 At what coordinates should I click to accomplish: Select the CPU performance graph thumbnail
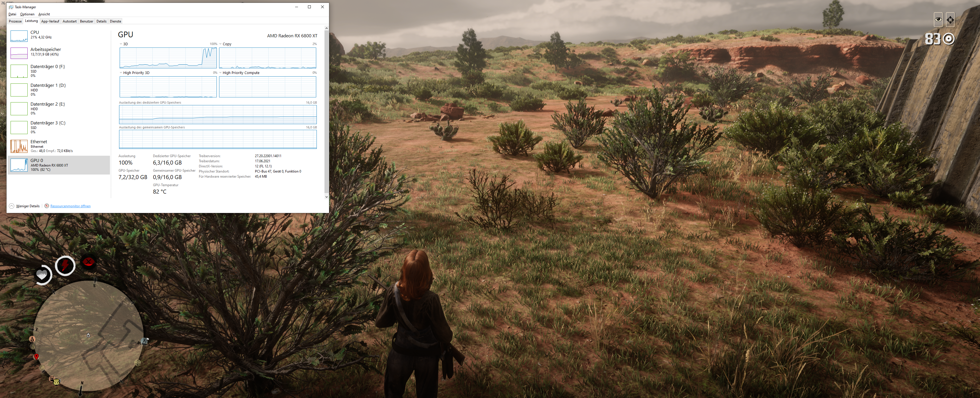point(19,36)
